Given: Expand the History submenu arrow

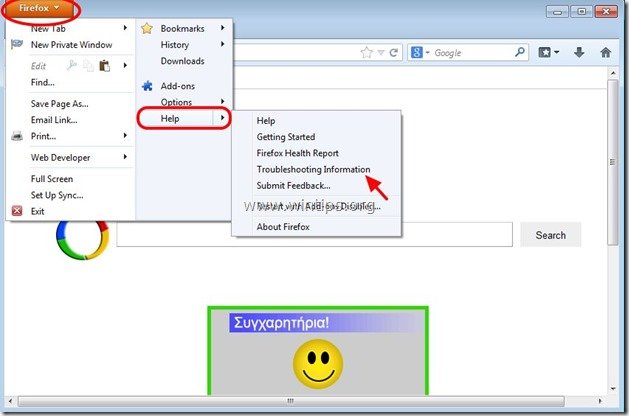Looking at the screenshot, I should (222, 44).
